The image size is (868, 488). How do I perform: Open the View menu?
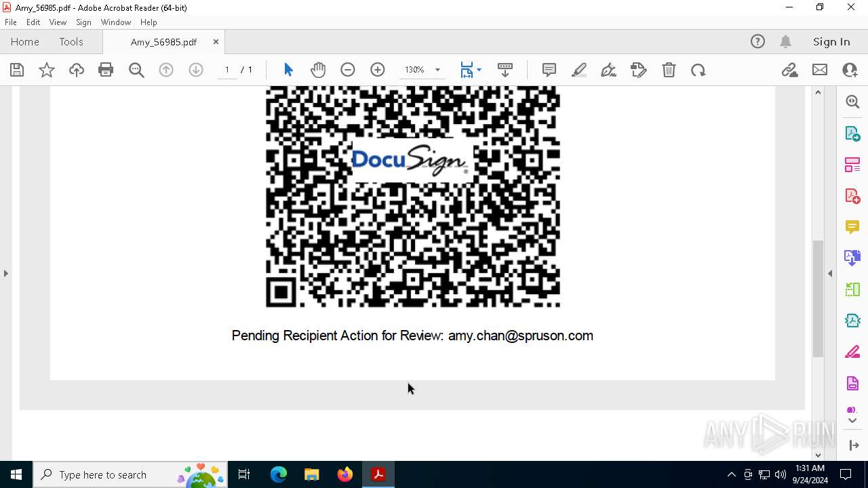58,22
